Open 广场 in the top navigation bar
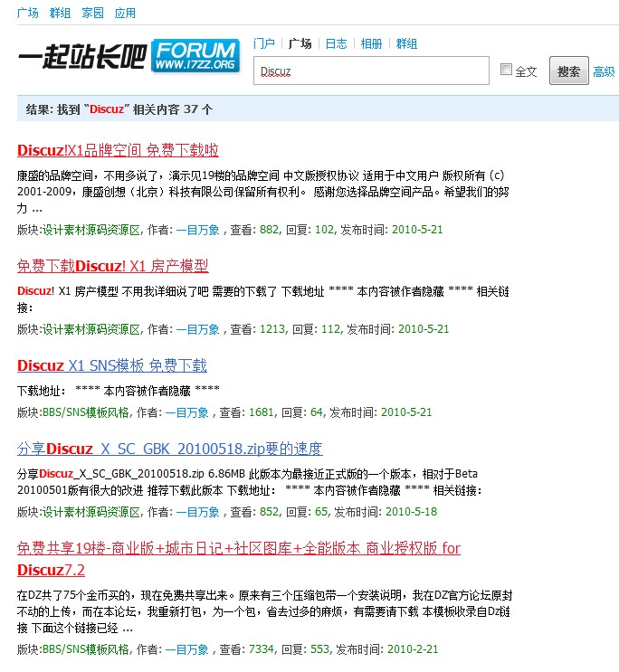 point(27,13)
